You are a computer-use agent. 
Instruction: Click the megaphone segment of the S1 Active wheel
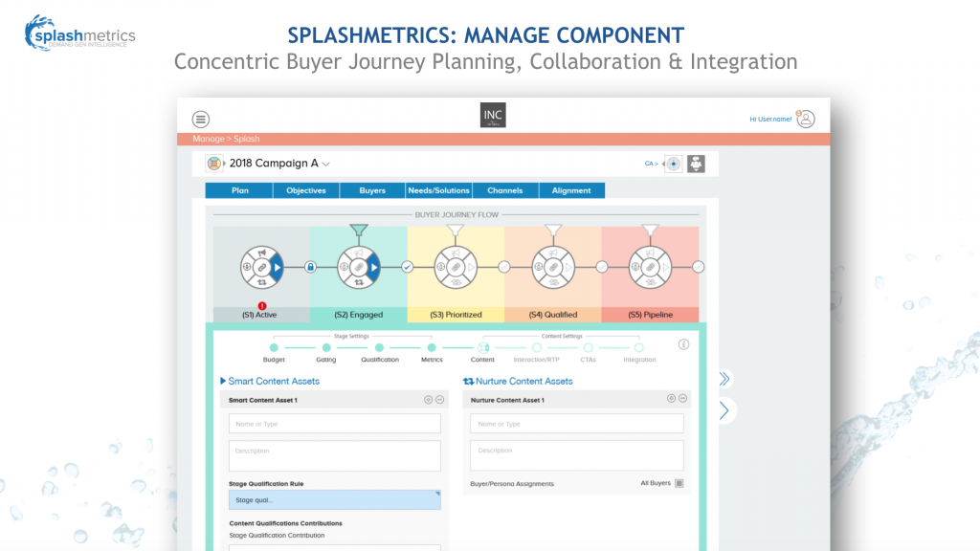262,253
